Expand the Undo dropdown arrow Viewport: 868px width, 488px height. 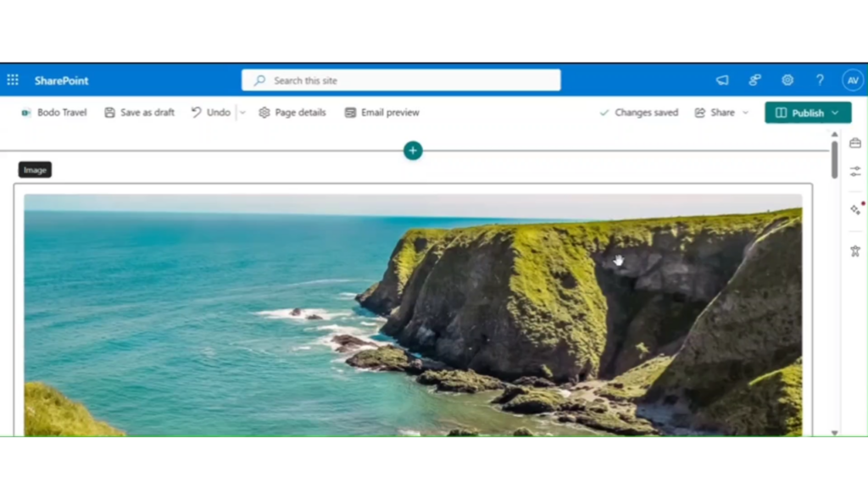242,113
